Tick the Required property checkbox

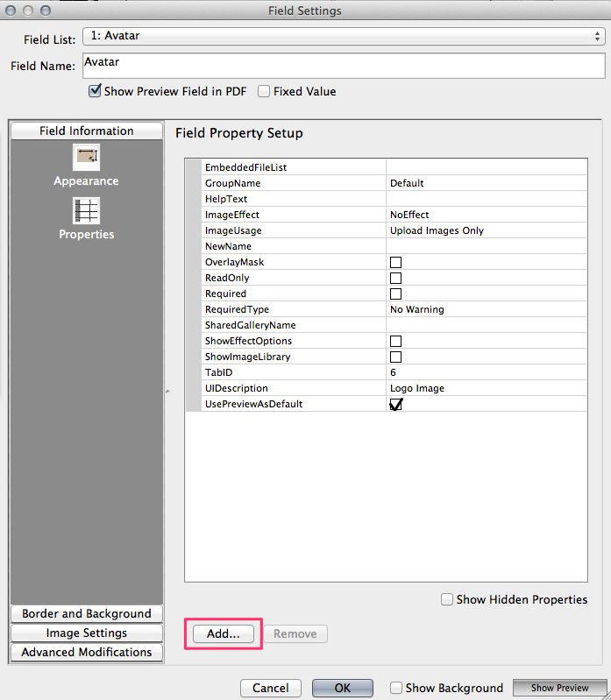point(395,293)
